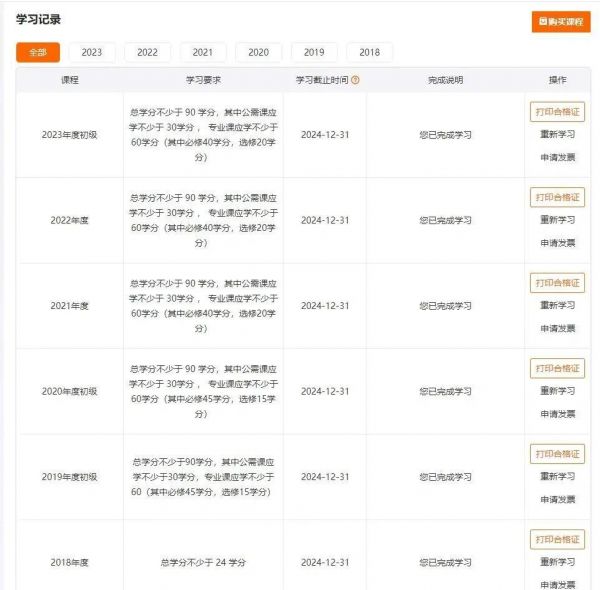
Task: Click 申请发票 in the 2020年度初级 row
Action: click(x=558, y=414)
